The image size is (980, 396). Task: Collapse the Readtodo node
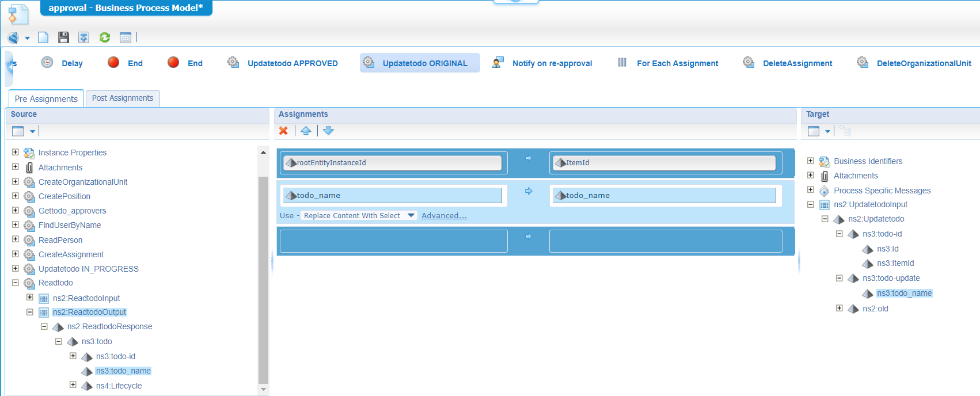pyautogui.click(x=16, y=282)
